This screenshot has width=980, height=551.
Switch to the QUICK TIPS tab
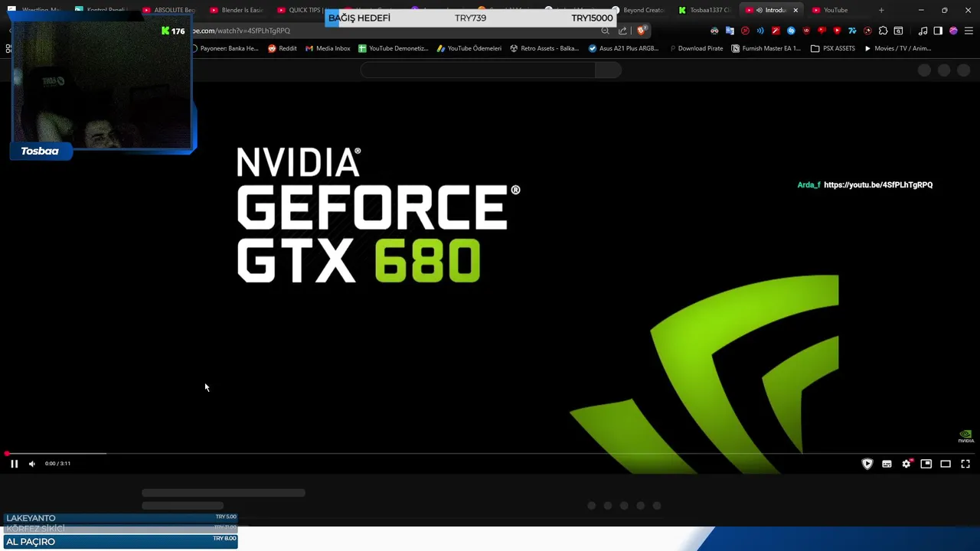click(x=300, y=10)
